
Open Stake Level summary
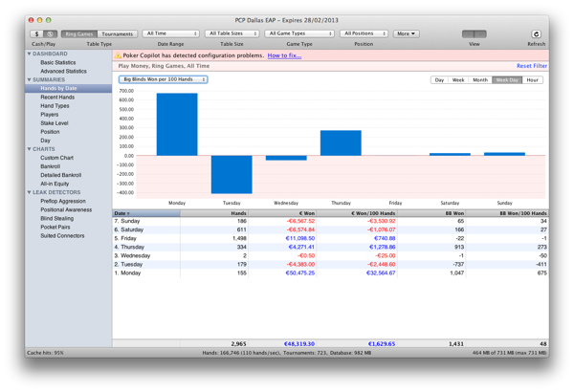(x=55, y=123)
